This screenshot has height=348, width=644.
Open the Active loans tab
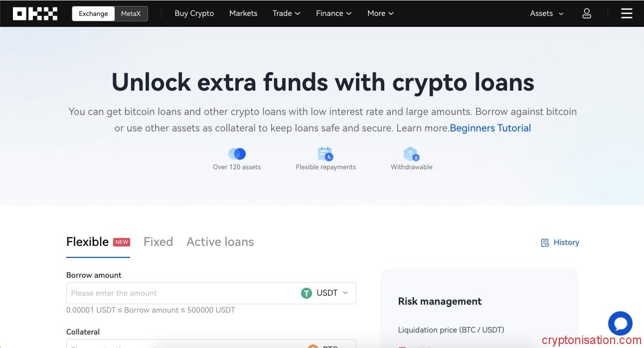(x=220, y=242)
